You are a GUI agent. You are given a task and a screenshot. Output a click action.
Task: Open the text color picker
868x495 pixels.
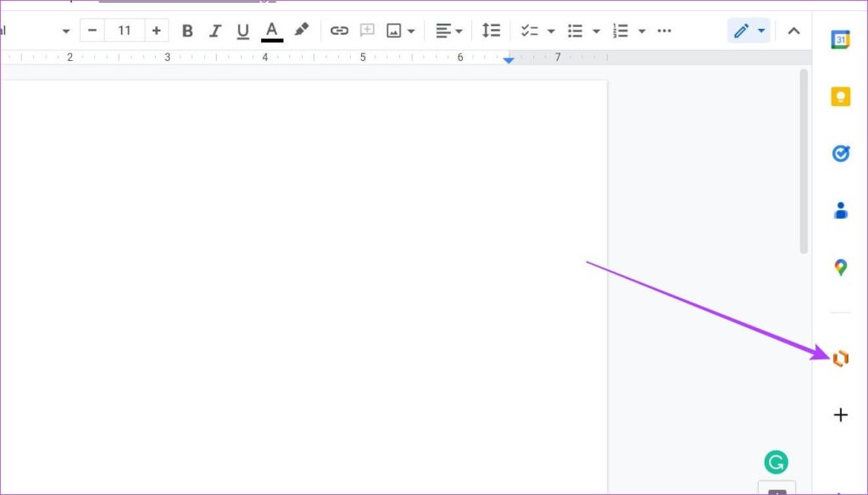pyautogui.click(x=272, y=31)
